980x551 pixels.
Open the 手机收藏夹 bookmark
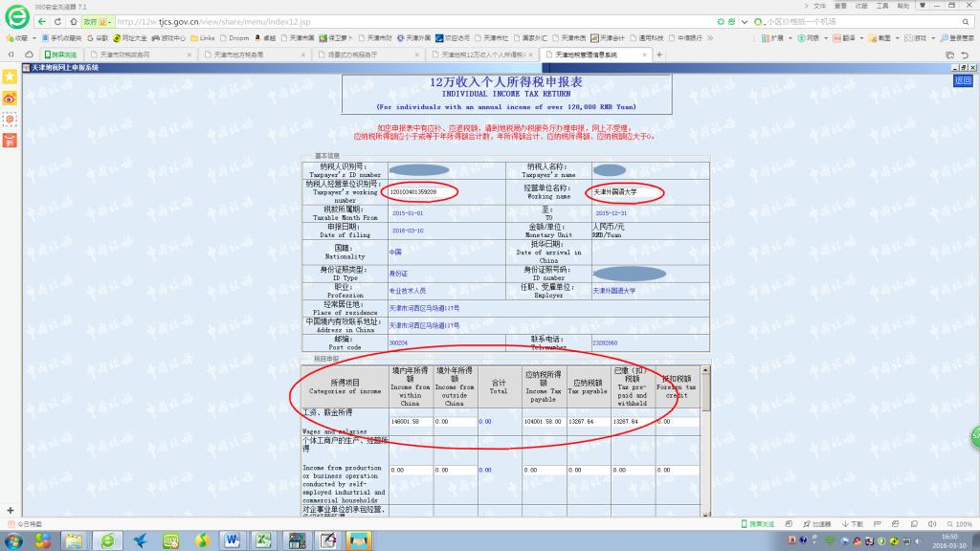(61, 38)
